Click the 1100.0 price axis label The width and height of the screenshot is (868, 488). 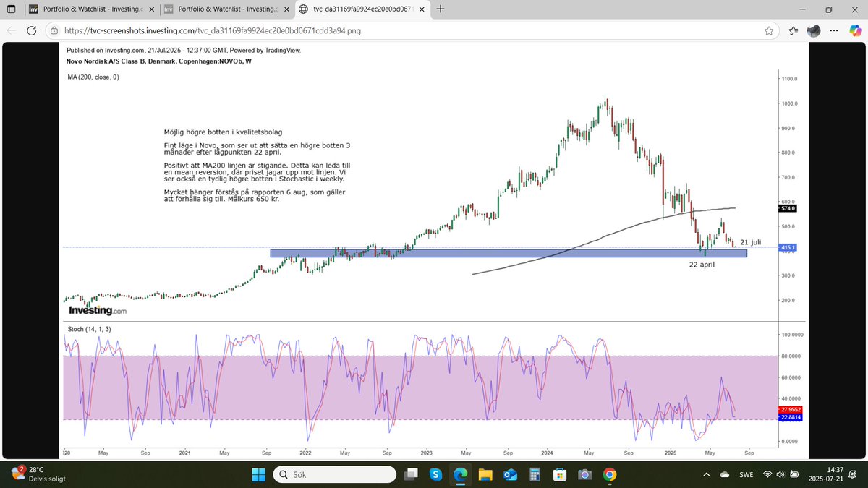pyautogui.click(x=788, y=78)
